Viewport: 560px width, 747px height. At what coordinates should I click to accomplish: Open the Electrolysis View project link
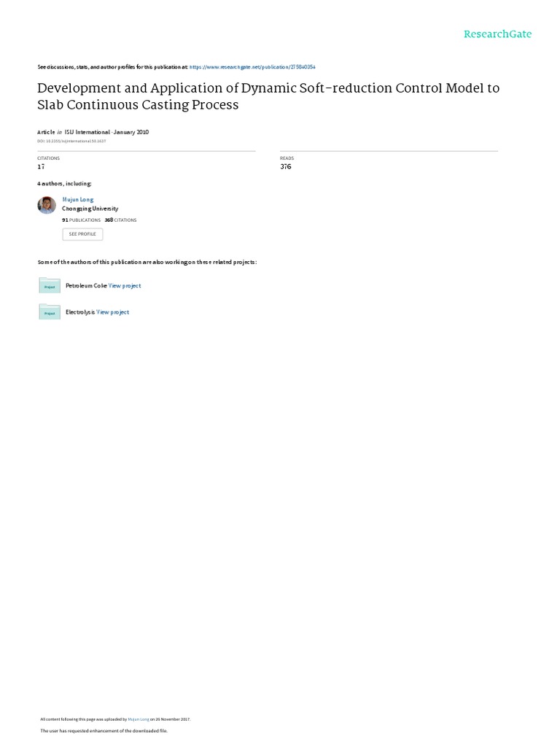pos(113,312)
